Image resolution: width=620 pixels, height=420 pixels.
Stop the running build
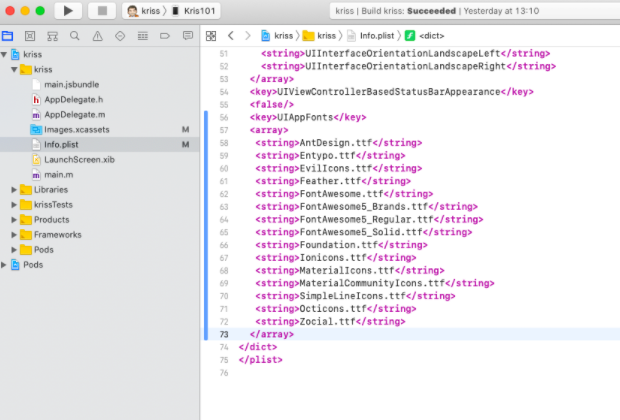102,11
